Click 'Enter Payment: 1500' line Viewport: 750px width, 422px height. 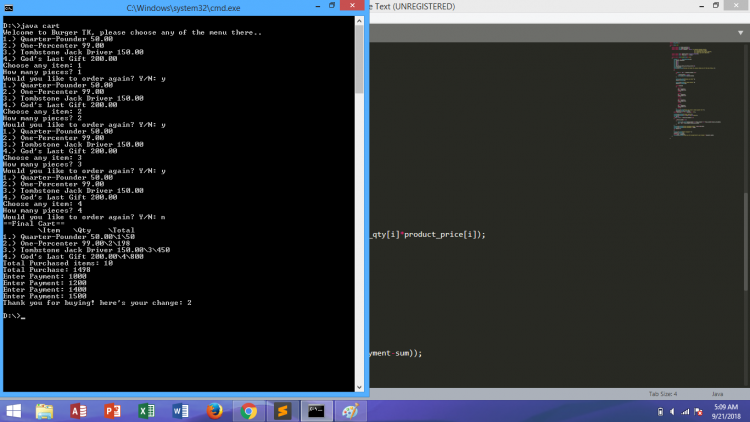(x=45, y=296)
